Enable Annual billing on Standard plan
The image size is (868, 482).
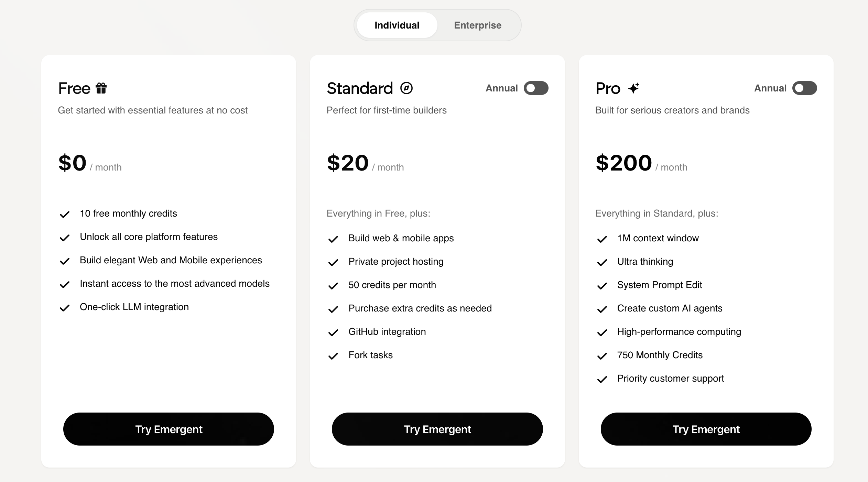point(536,88)
